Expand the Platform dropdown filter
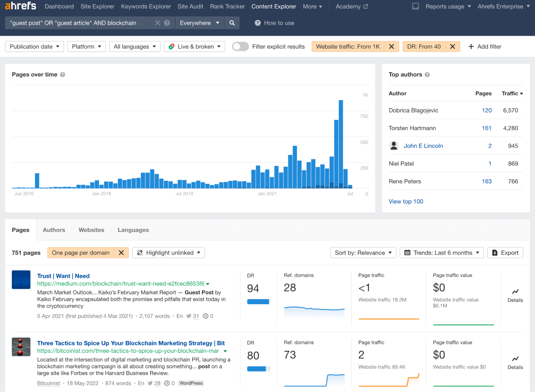 (86, 46)
